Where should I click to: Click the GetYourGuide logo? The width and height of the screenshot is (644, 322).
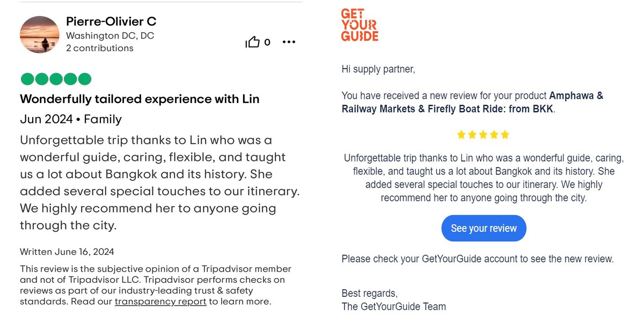pos(360,25)
